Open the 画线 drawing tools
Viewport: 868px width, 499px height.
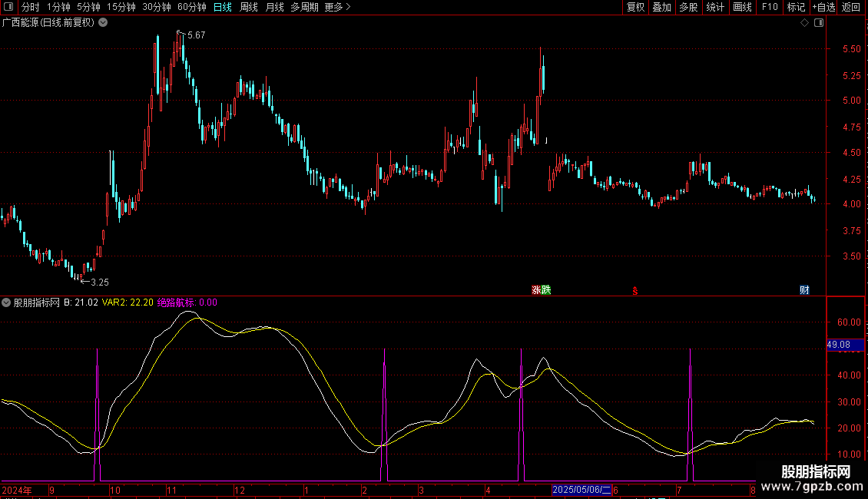coord(742,7)
